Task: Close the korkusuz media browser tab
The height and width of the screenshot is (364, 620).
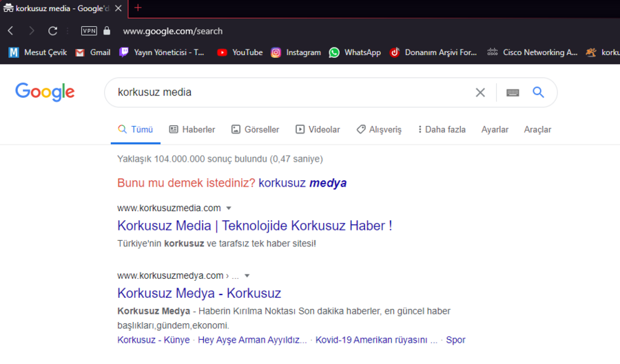Action: pyautogui.click(x=118, y=8)
